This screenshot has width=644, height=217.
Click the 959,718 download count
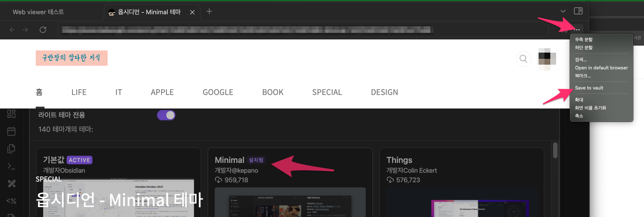[x=236, y=180]
